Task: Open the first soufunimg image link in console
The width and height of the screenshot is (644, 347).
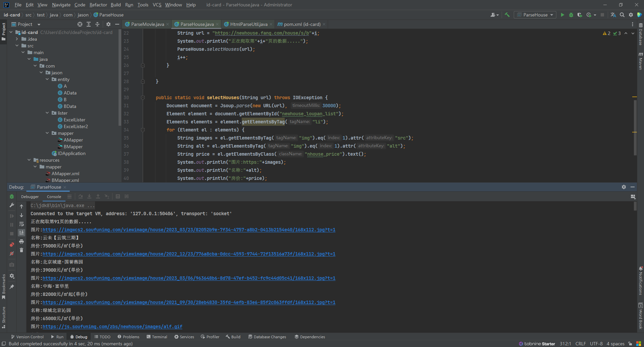Action: 189,230
